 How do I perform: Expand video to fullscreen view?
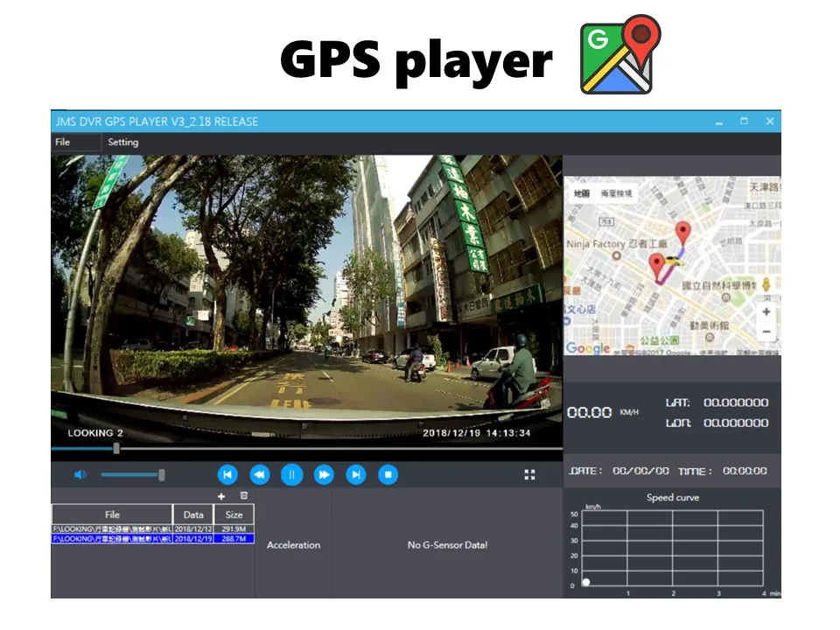point(530,474)
